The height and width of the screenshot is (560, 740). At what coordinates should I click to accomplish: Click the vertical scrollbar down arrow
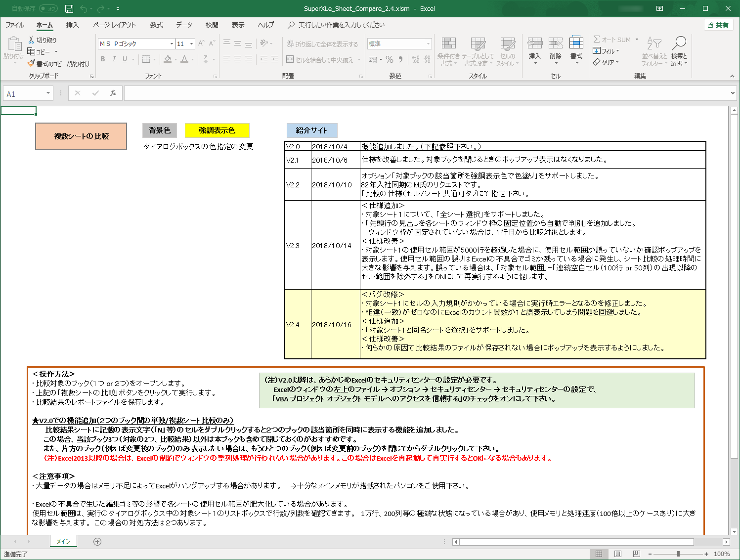tap(734, 532)
